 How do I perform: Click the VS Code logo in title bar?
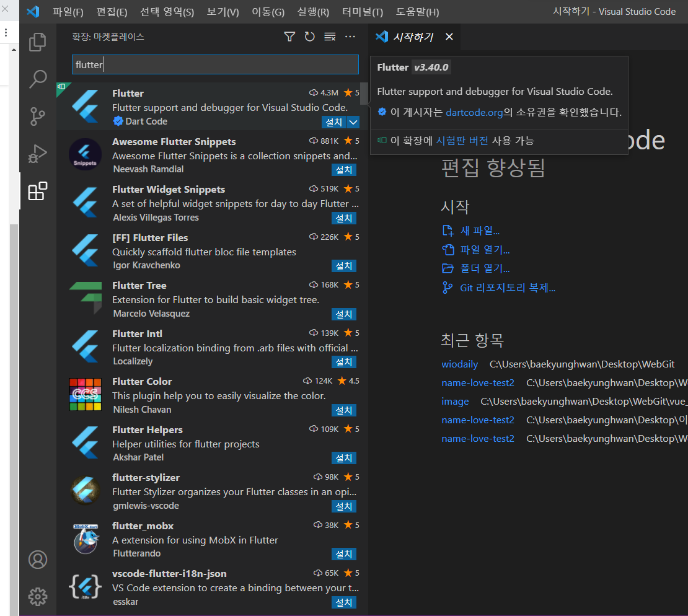point(33,11)
